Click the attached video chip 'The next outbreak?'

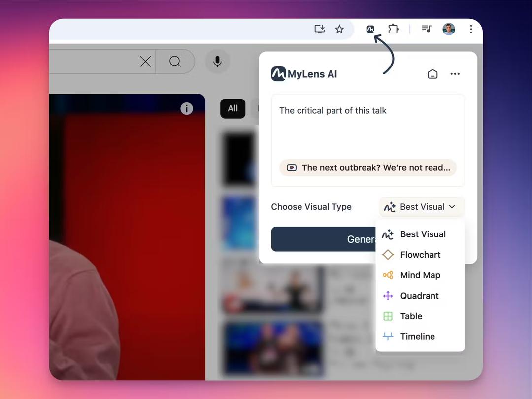click(x=368, y=167)
